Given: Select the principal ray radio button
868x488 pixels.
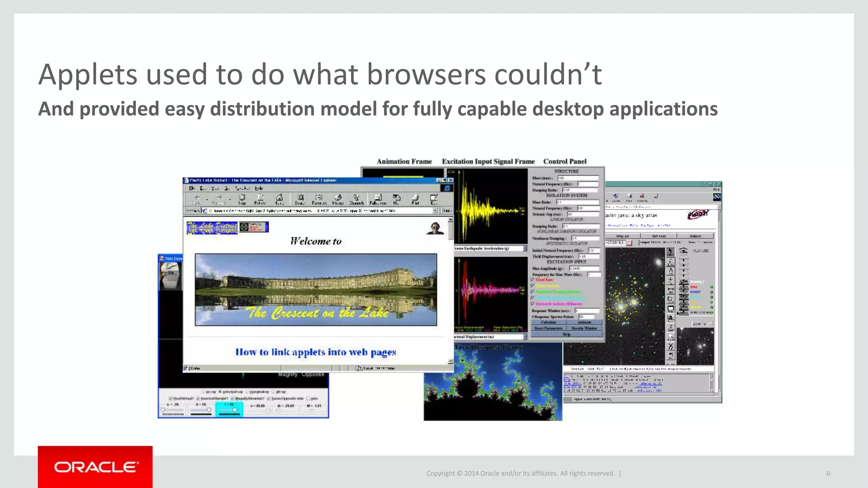Looking at the screenshot, I should click(220, 392).
